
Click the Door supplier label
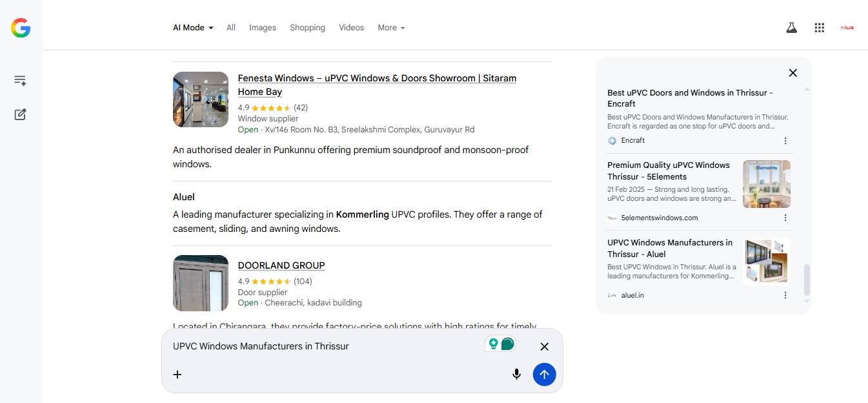263,293
